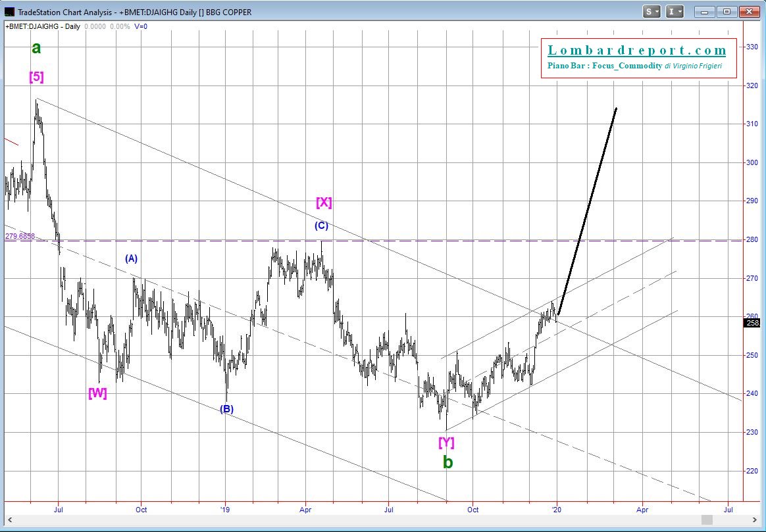Open the I interval-link dropdown in title bar

[x=675, y=11]
